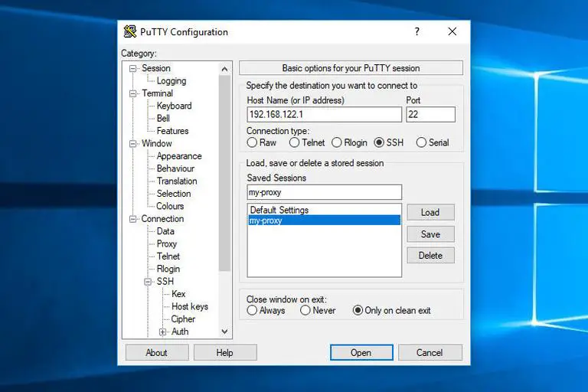
Task: Set close window on exit to Never
Action: click(x=305, y=310)
